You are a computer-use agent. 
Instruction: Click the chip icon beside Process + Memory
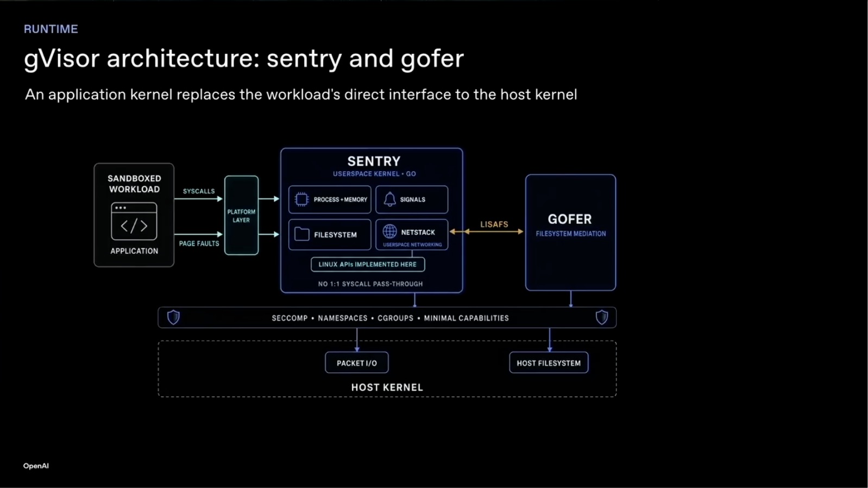(301, 199)
